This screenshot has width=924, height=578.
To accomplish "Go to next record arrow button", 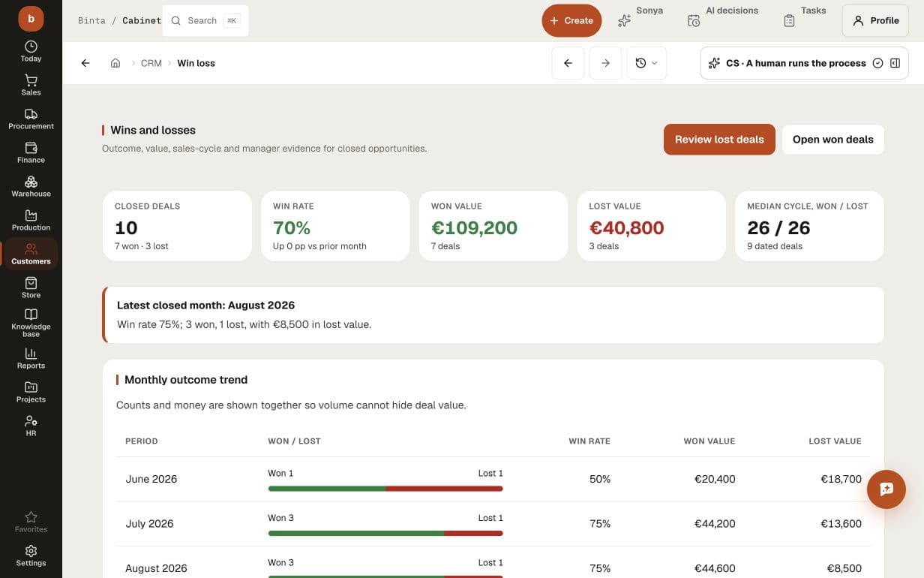I will click(605, 63).
